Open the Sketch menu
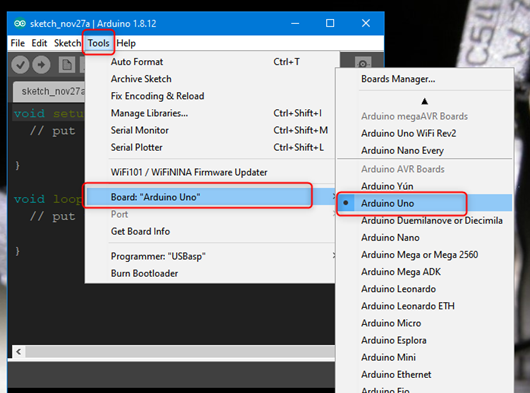The height and width of the screenshot is (393, 530). [x=67, y=43]
